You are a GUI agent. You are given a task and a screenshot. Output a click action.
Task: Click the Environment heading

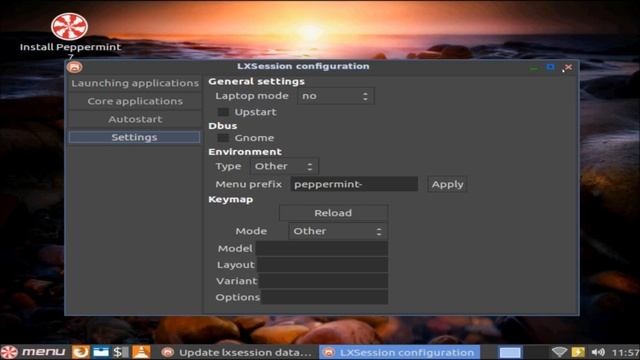tap(245, 152)
